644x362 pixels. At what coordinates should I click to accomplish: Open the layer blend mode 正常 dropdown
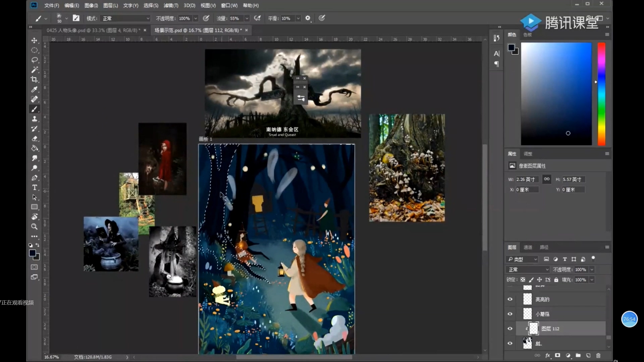click(528, 269)
